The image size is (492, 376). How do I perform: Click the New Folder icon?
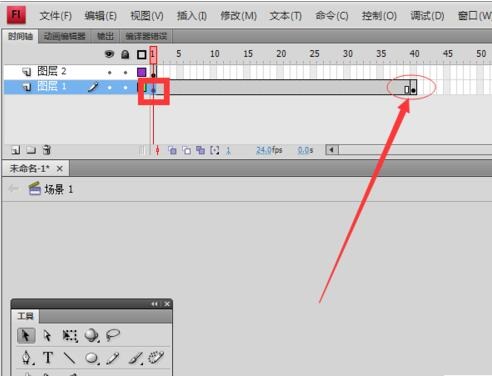click(x=31, y=150)
